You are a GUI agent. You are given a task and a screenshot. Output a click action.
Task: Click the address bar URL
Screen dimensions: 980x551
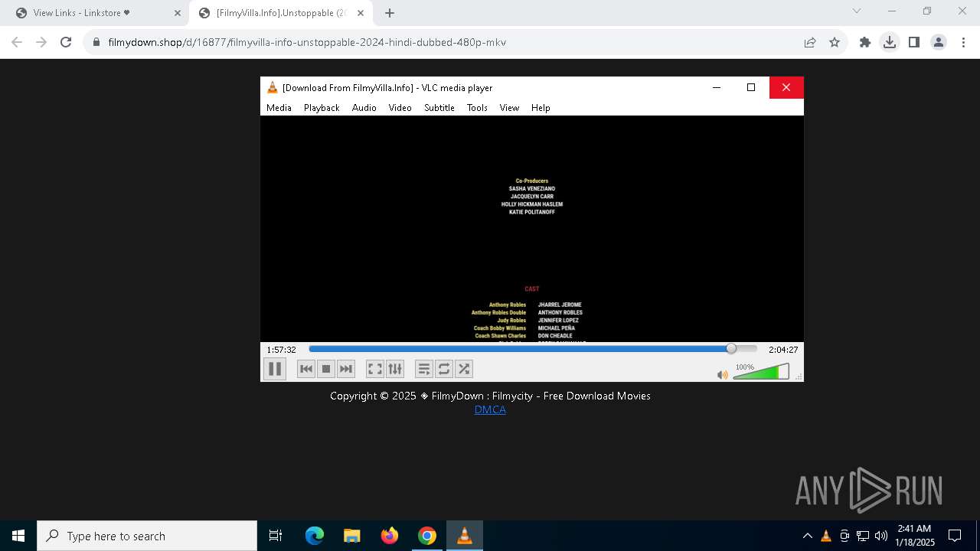coord(307,42)
